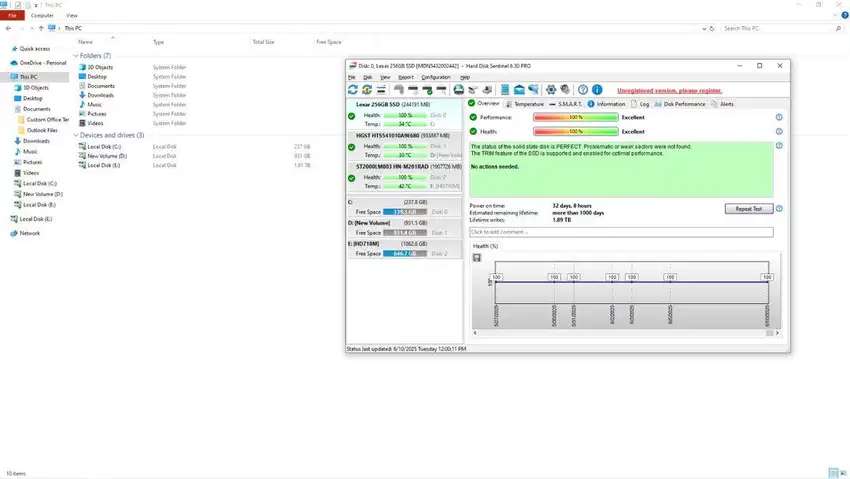Open the Explorer address bar history dropdown
850x479 pixels.
704,28
